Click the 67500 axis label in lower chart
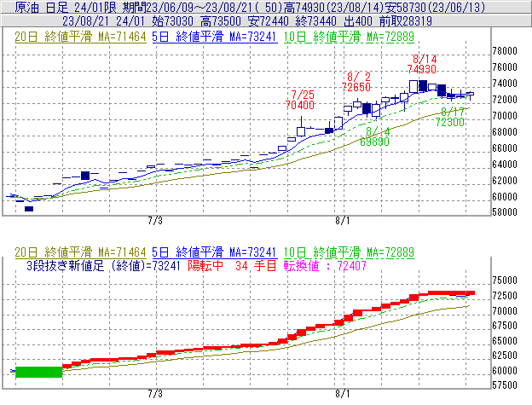This screenshot has width=532, height=405. click(x=505, y=326)
